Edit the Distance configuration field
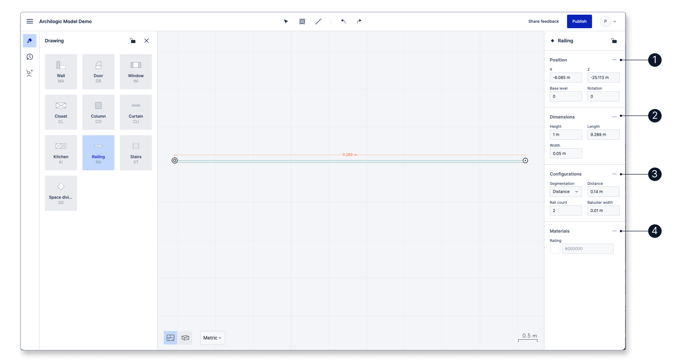The image size is (688, 362). [x=603, y=191]
